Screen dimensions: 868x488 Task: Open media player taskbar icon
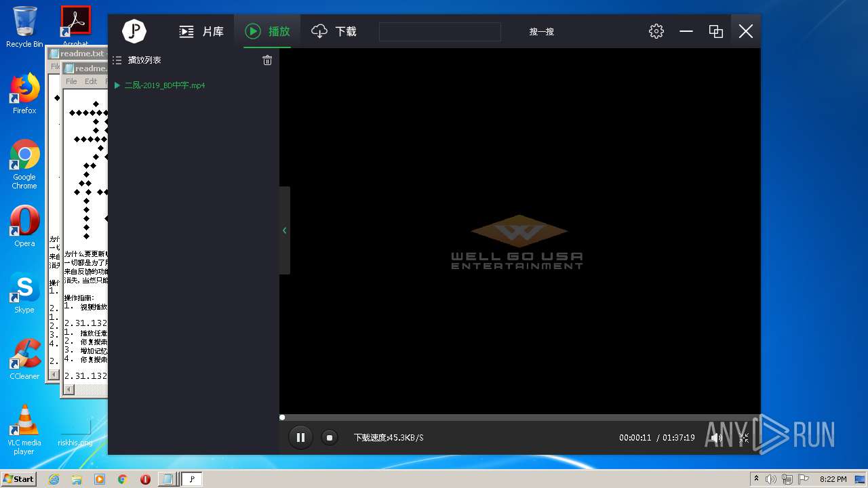click(x=100, y=479)
